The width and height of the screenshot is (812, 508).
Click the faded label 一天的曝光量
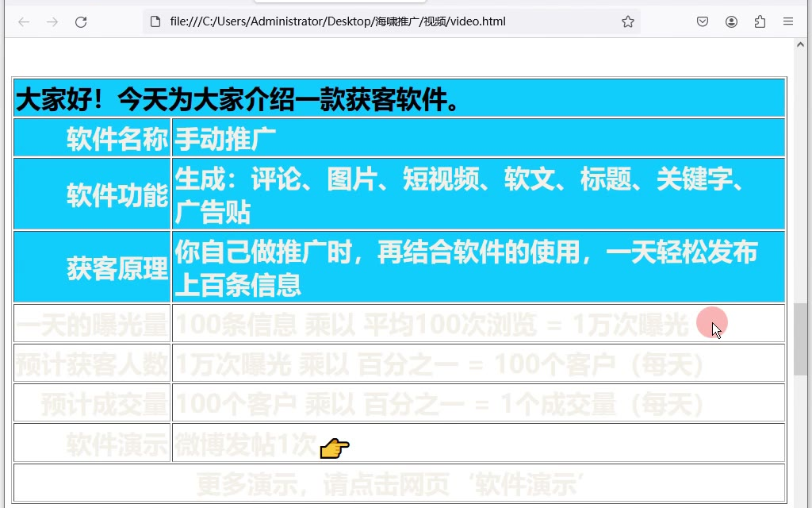[92, 325]
